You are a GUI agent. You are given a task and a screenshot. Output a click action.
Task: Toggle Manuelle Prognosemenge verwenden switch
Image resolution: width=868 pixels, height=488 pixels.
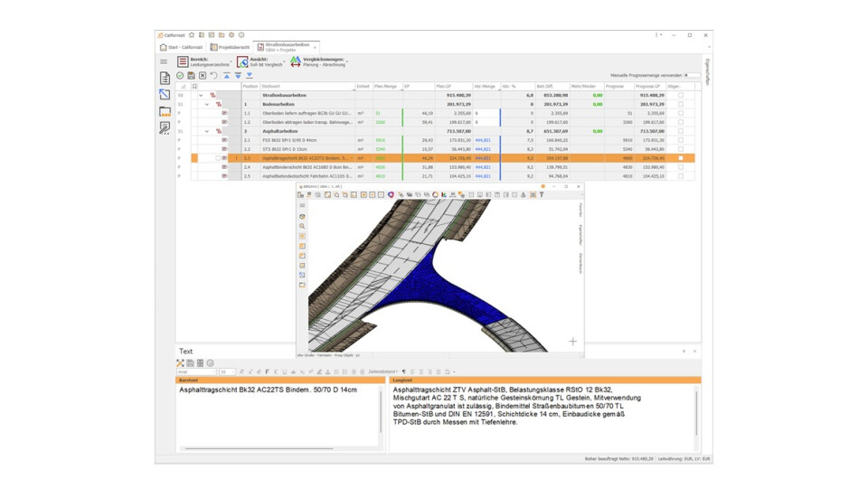(x=692, y=75)
